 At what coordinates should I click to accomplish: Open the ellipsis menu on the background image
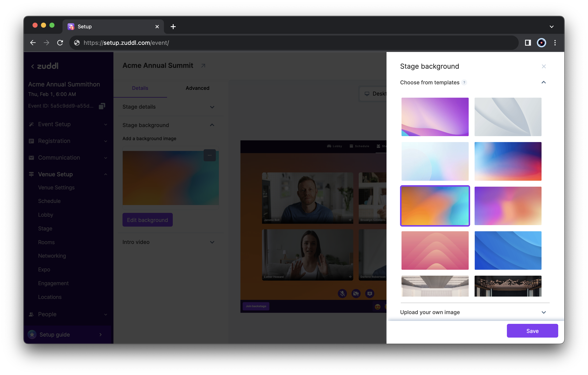(x=210, y=155)
